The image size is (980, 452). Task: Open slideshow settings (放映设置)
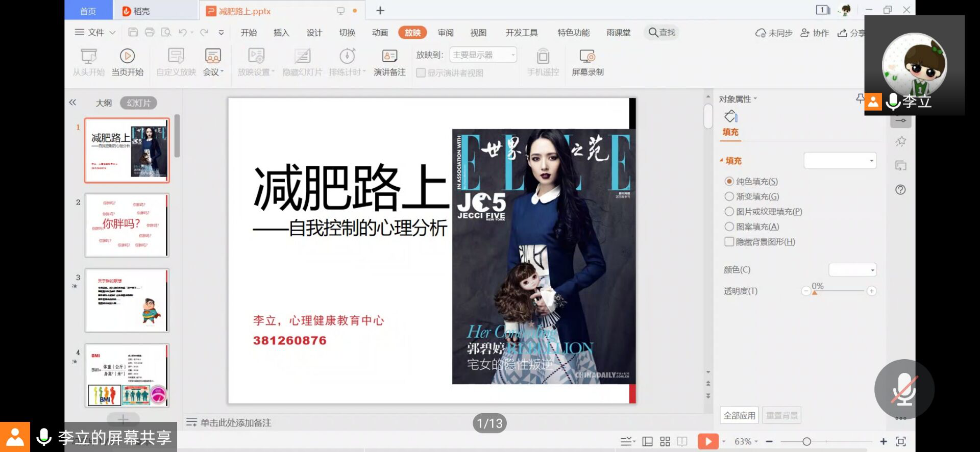[256, 62]
